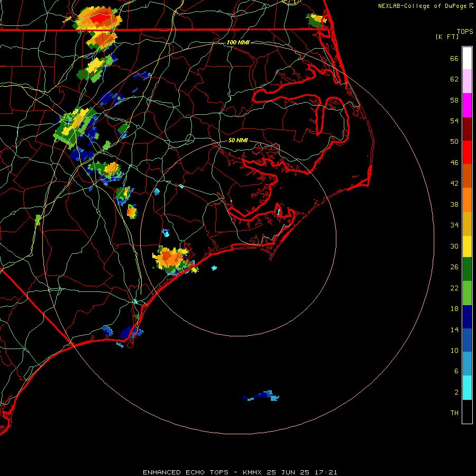Click the NEXLAB-College of DuPage credit text
The image size is (476, 476).
(x=422, y=6)
